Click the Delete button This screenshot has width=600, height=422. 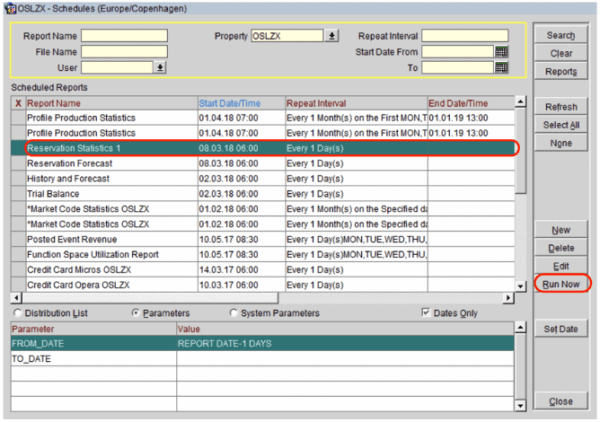click(x=561, y=248)
